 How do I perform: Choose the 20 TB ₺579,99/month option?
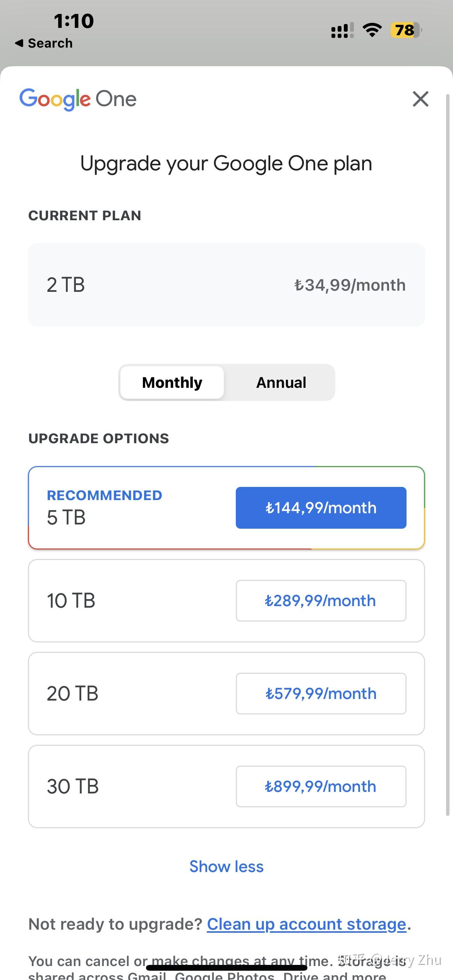[x=321, y=693]
